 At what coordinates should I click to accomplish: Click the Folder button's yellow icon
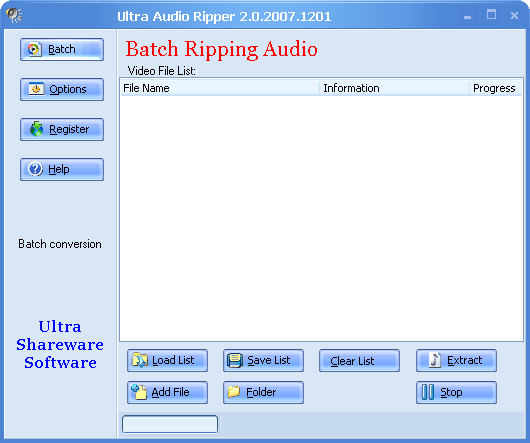pyautogui.click(x=234, y=392)
